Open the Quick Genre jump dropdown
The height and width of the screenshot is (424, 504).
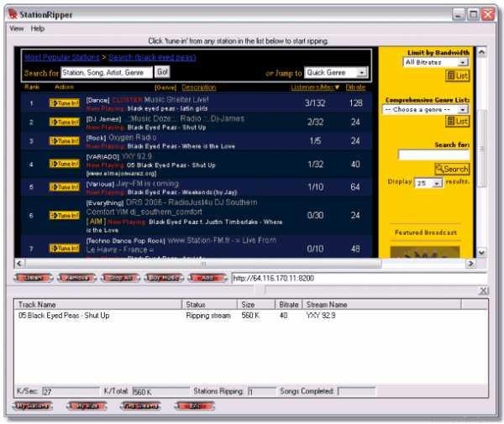362,72
